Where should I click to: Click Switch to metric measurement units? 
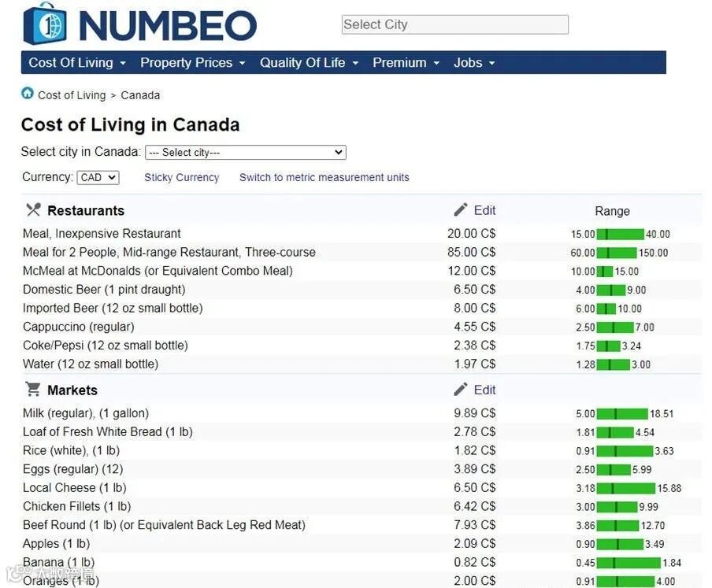(324, 177)
